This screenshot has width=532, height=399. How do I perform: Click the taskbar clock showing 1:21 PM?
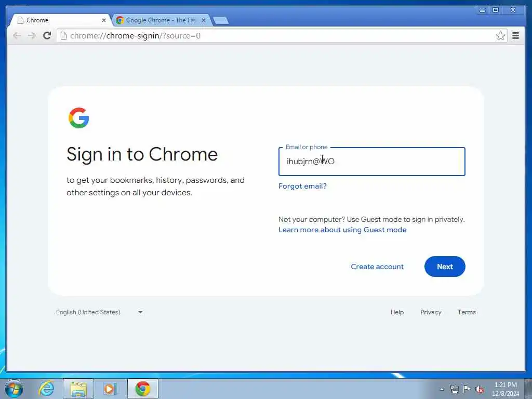click(x=506, y=389)
